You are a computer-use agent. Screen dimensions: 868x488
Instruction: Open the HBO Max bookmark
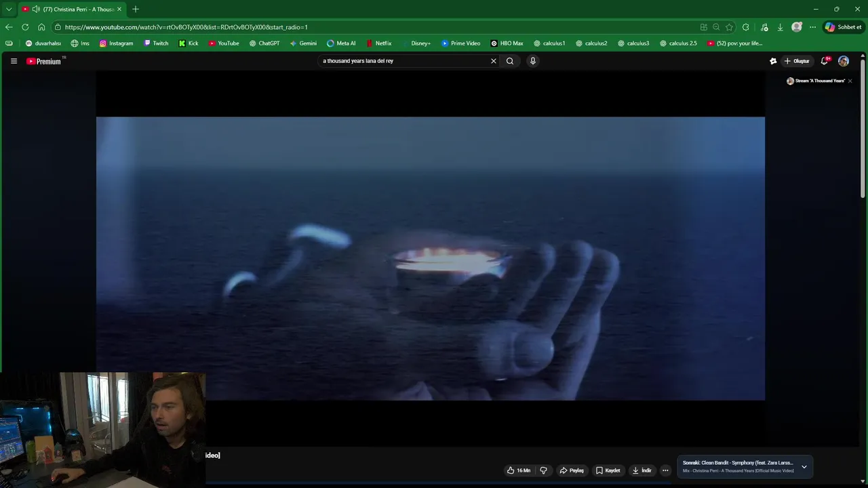pyautogui.click(x=507, y=43)
